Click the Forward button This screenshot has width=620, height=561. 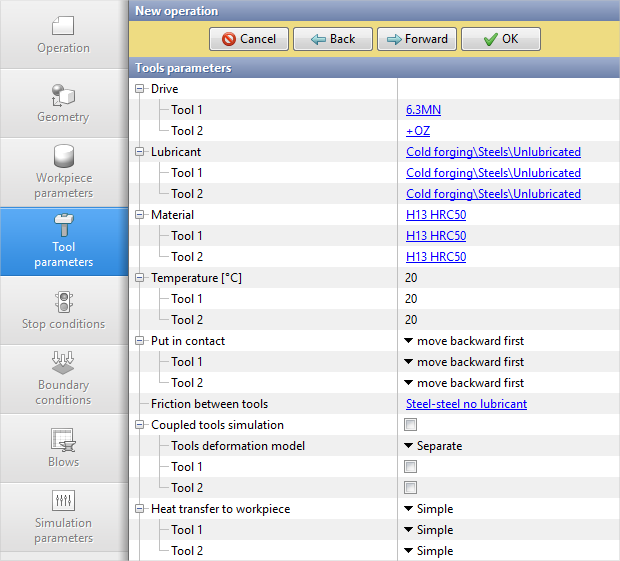pos(417,39)
